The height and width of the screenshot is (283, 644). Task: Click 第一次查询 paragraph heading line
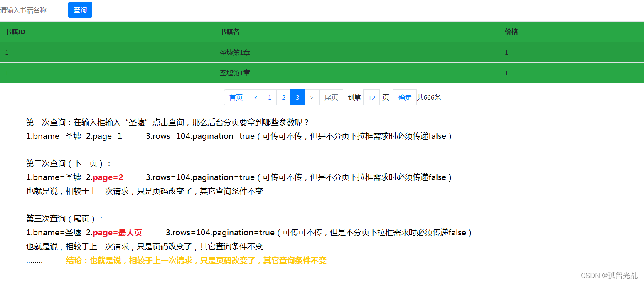168,123
